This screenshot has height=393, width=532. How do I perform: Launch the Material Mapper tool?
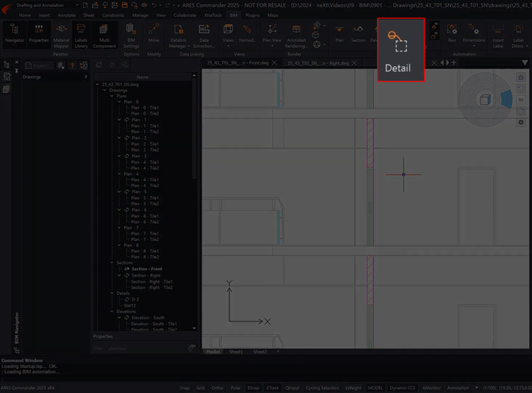62,35
